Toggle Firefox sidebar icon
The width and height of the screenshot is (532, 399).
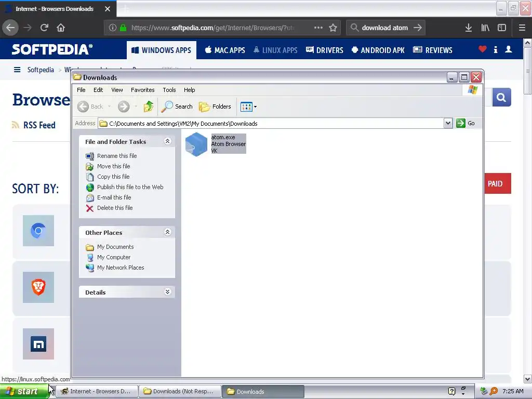[502, 28]
